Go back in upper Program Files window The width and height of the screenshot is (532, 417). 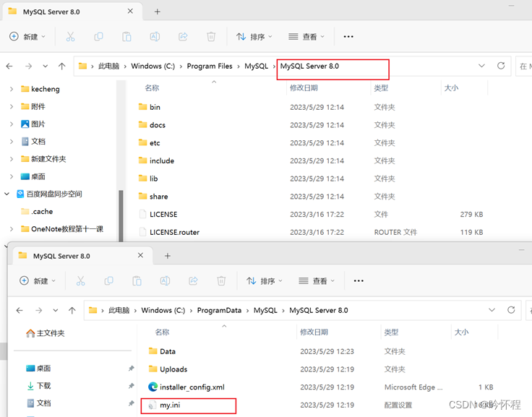(9, 66)
